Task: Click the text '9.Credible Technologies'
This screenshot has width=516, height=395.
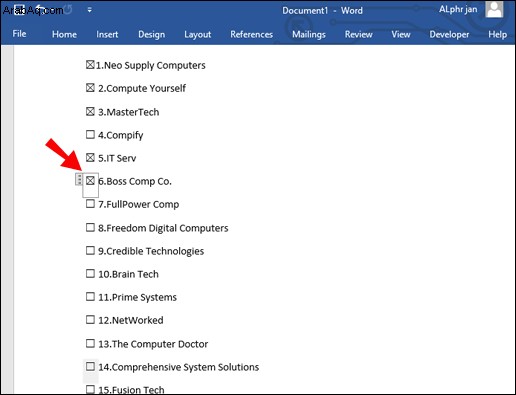Action: pos(151,251)
